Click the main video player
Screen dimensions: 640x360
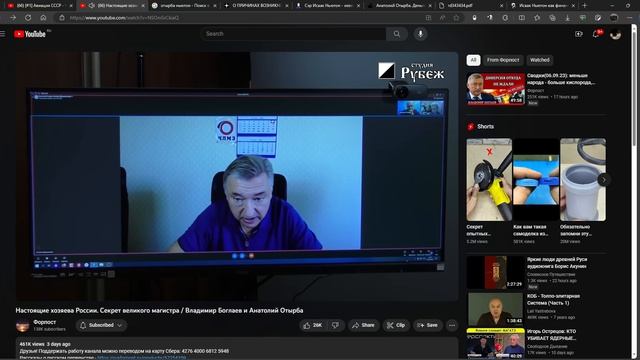point(237,176)
